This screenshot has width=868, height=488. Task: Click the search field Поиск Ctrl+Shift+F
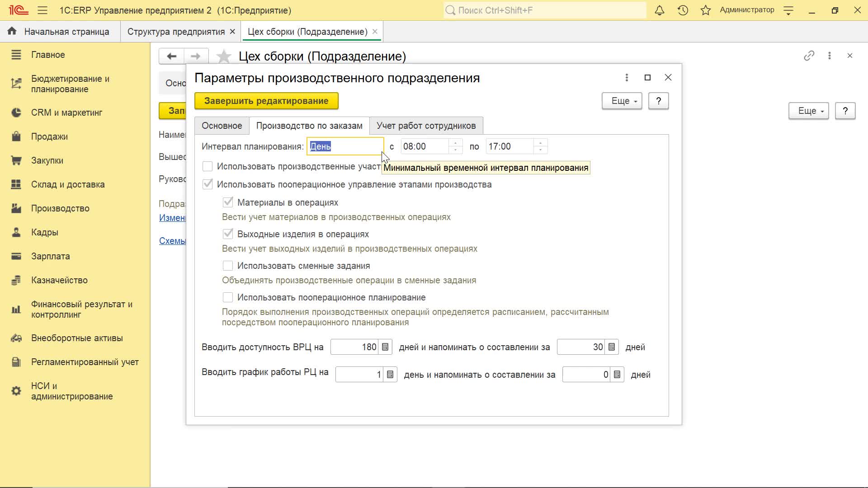click(545, 10)
